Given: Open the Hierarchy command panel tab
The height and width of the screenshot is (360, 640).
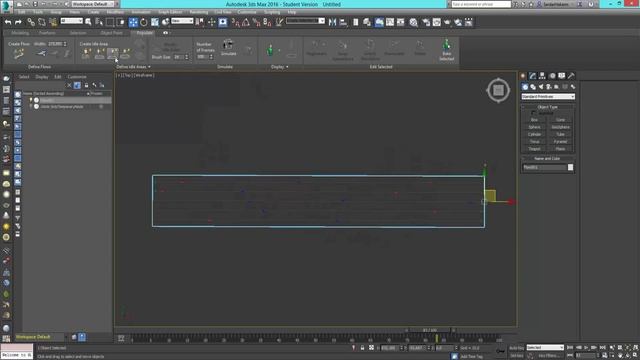Looking at the screenshot, I should 542,76.
